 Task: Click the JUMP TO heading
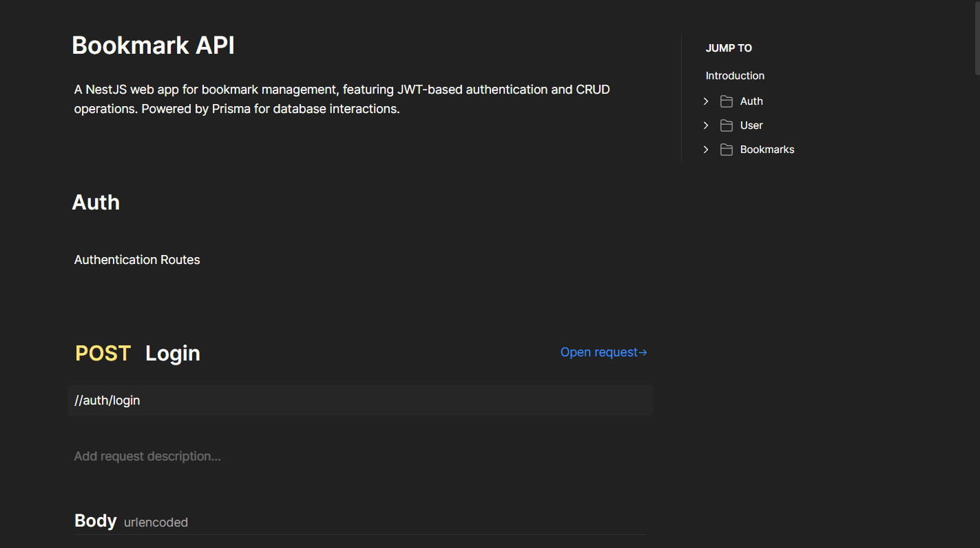pos(729,48)
